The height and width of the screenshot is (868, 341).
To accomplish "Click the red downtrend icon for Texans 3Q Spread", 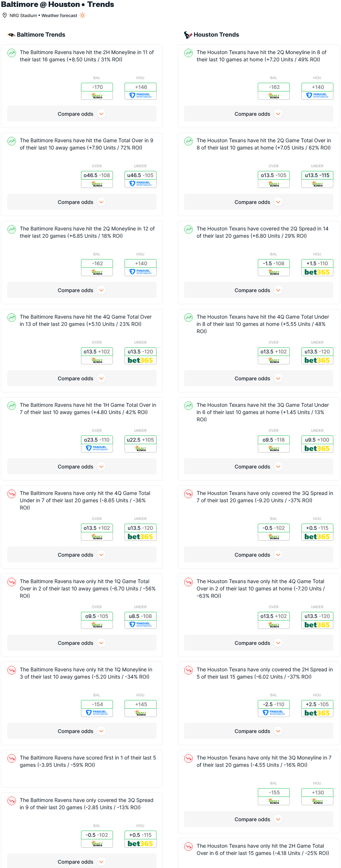I will click(x=188, y=494).
